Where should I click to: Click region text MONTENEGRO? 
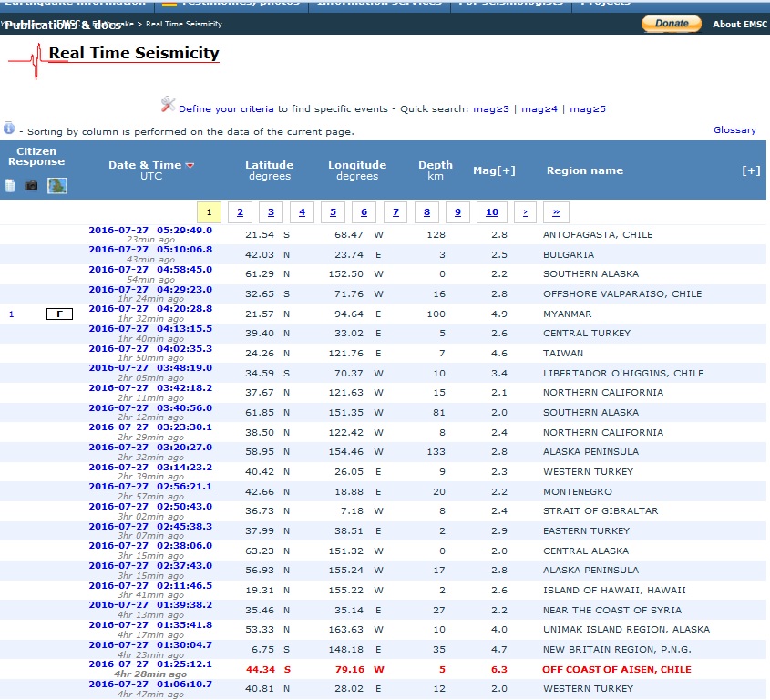pyautogui.click(x=578, y=491)
